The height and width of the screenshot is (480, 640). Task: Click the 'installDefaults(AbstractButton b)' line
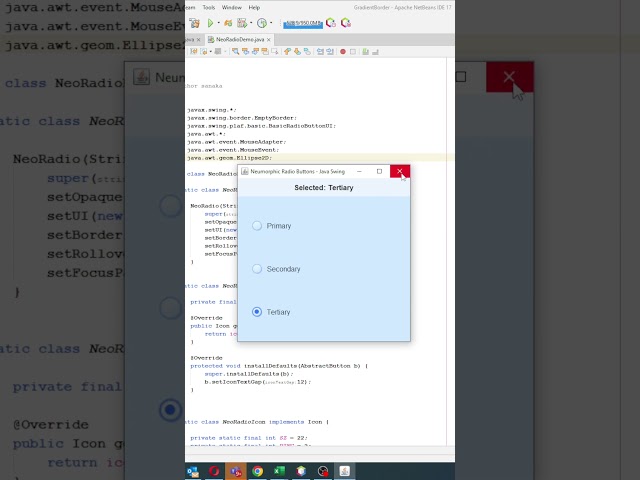(x=279, y=366)
